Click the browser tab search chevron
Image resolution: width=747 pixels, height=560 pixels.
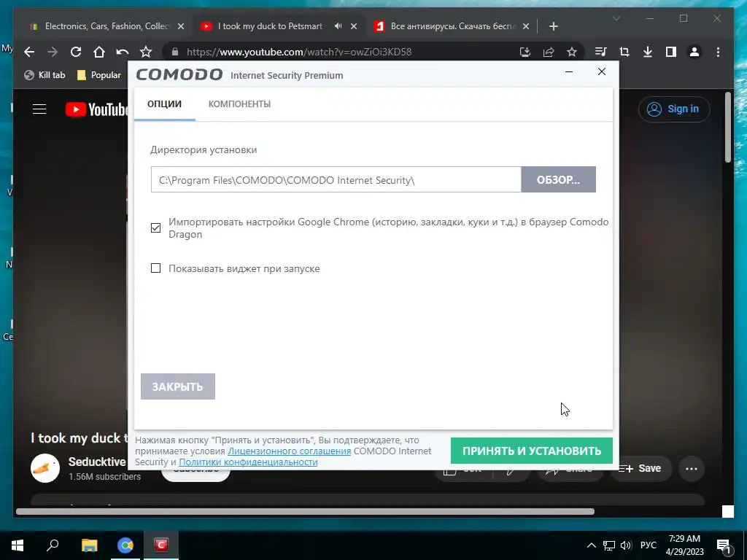[x=616, y=19]
